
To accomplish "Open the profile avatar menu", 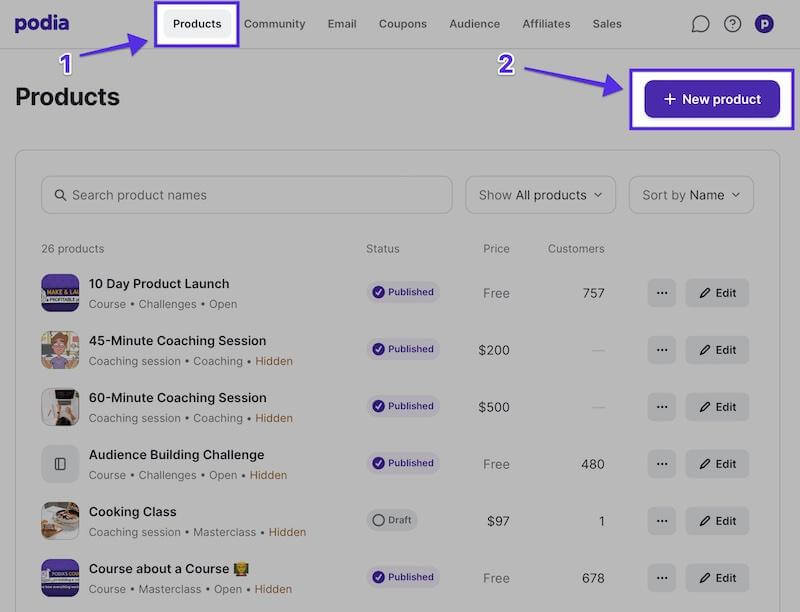I will point(764,24).
